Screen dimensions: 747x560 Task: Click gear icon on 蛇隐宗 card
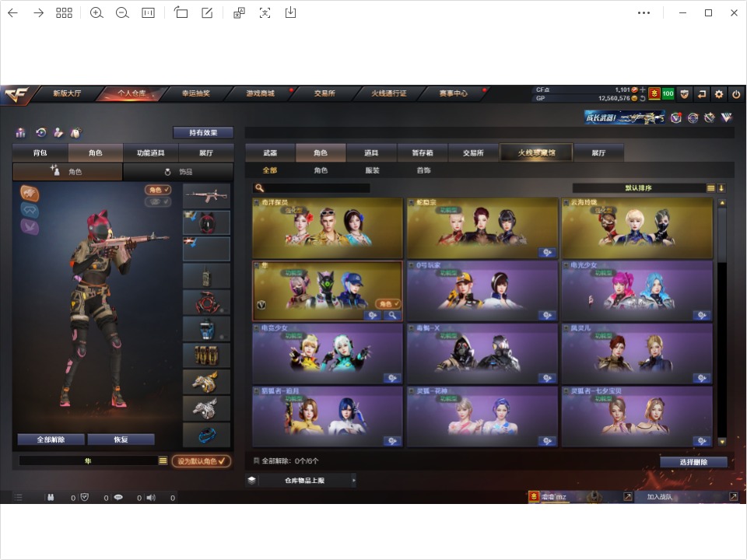547,252
